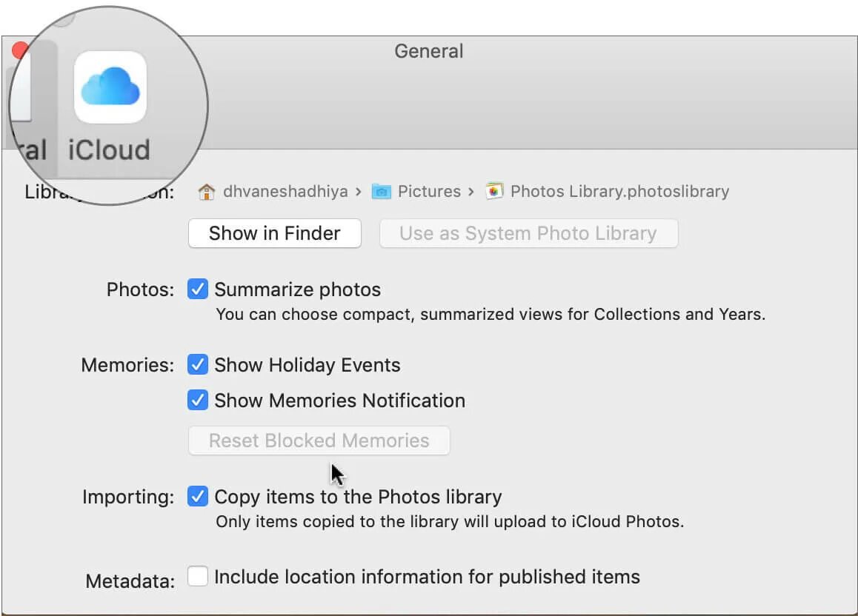Click the Photos Library file icon
858x616 pixels.
point(494,192)
